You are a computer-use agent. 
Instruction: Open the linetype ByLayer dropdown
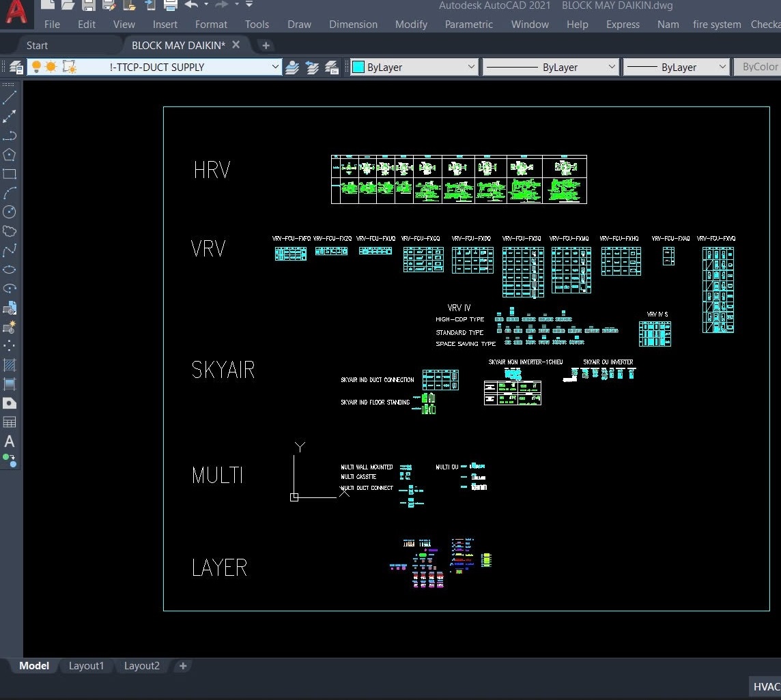pos(612,67)
